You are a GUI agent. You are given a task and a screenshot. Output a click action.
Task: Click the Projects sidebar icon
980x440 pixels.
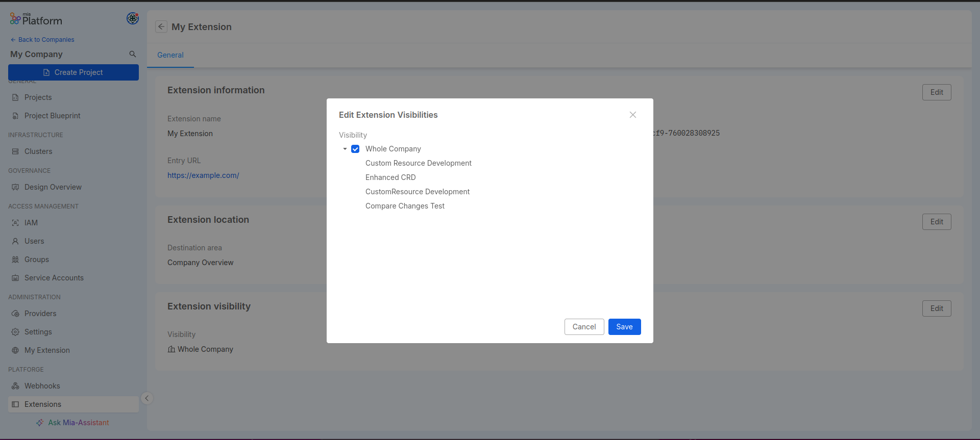pos(15,97)
